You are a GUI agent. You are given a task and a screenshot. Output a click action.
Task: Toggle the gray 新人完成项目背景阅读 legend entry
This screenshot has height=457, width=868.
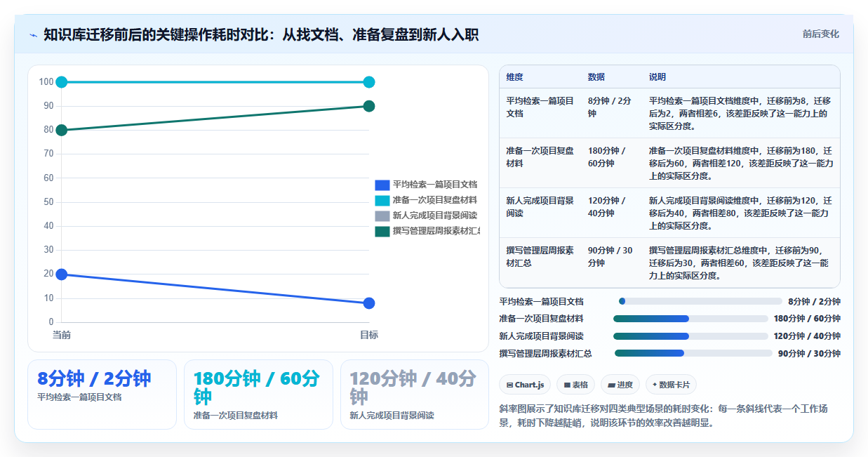[426, 216]
